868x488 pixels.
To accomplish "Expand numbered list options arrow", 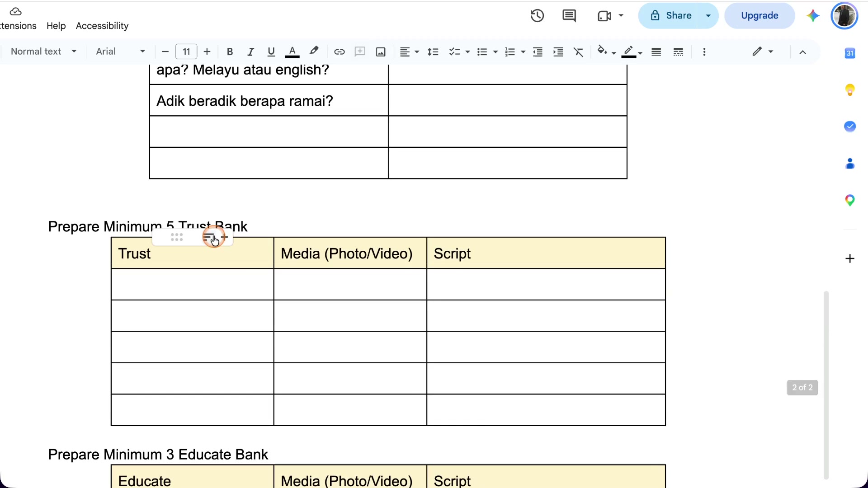I will pyautogui.click(x=523, y=52).
